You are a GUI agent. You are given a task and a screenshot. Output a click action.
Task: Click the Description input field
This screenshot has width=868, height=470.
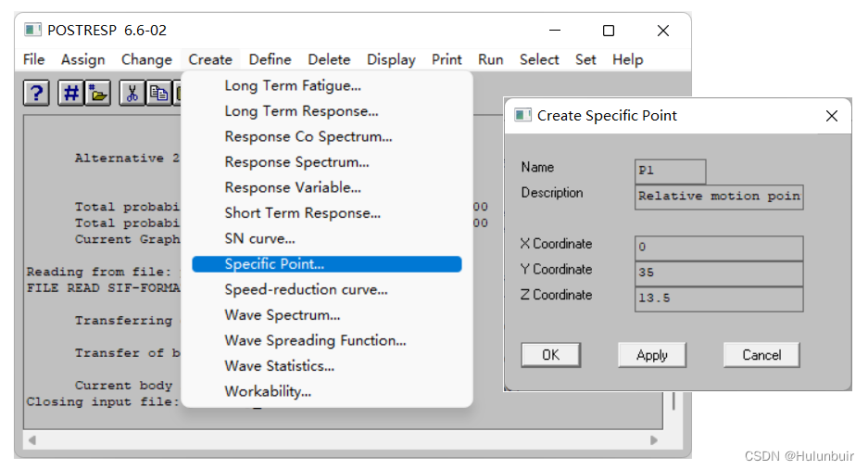pyautogui.click(x=719, y=197)
